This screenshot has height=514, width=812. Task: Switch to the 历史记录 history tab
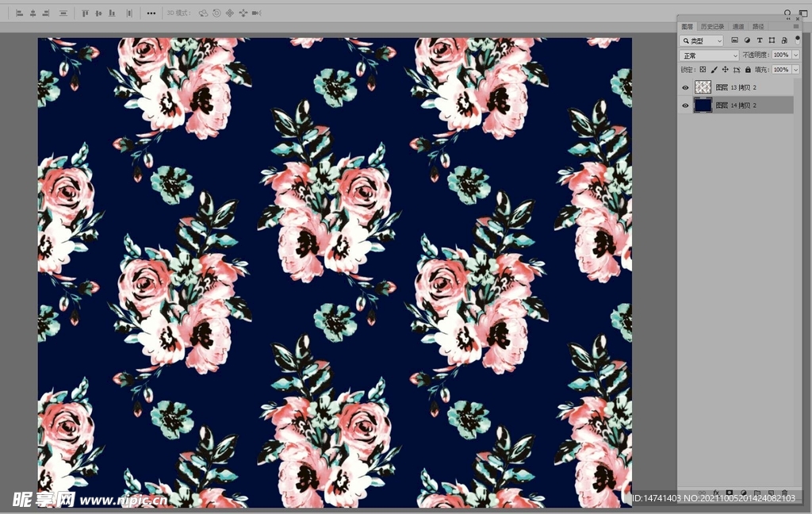click(713, 26)
